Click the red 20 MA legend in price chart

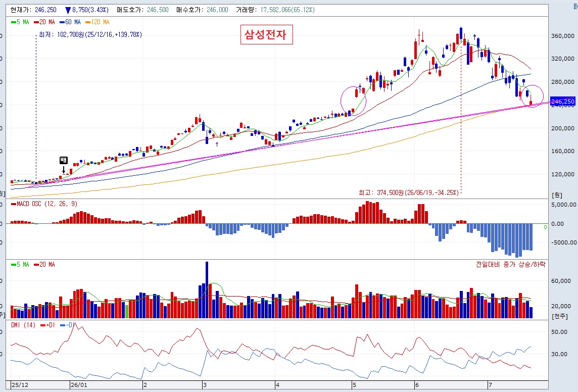coord(44,22)
